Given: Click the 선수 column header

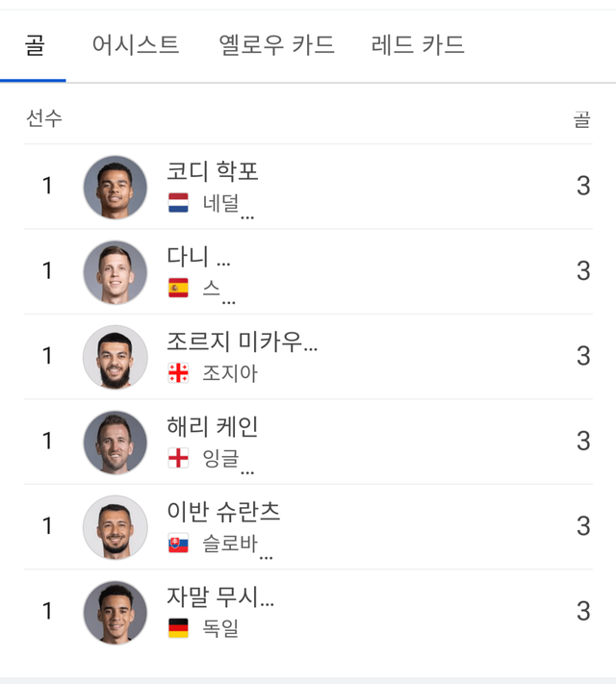Looking at the screenshot, I should point(43,118).
